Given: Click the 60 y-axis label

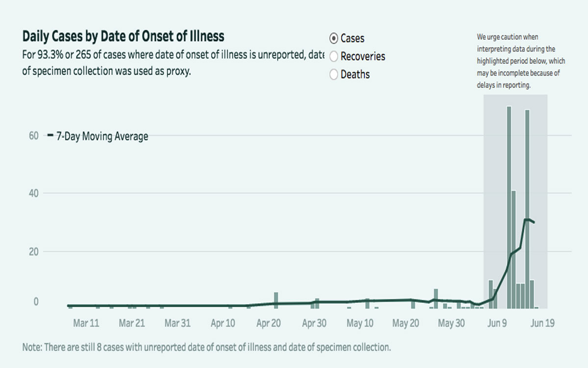Looking at the screenshot, I should [33, 136].
